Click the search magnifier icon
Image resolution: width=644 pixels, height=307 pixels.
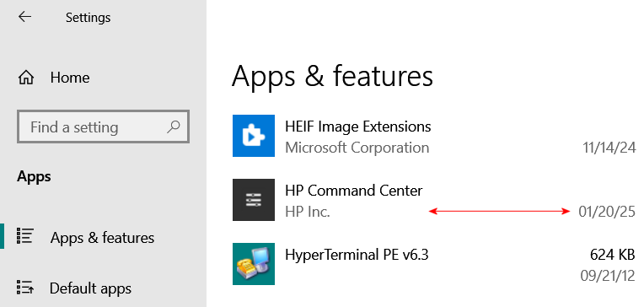174,127
